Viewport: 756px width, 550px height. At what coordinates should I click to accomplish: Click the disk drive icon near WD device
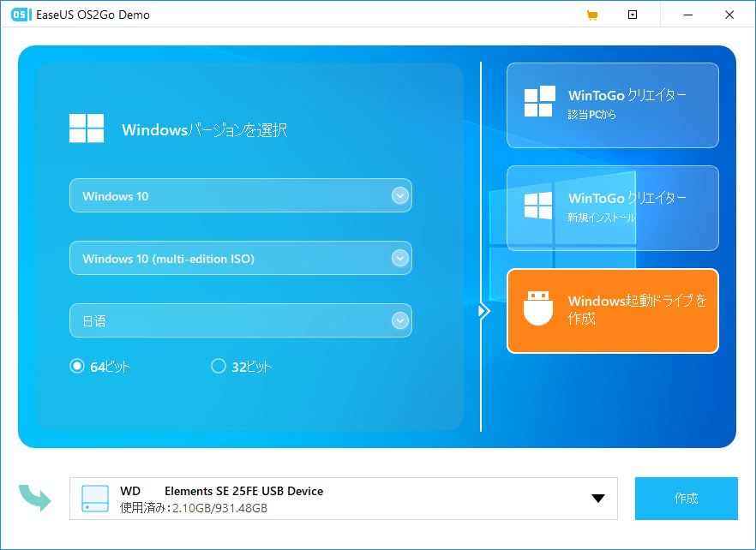(x=97, y=498)
